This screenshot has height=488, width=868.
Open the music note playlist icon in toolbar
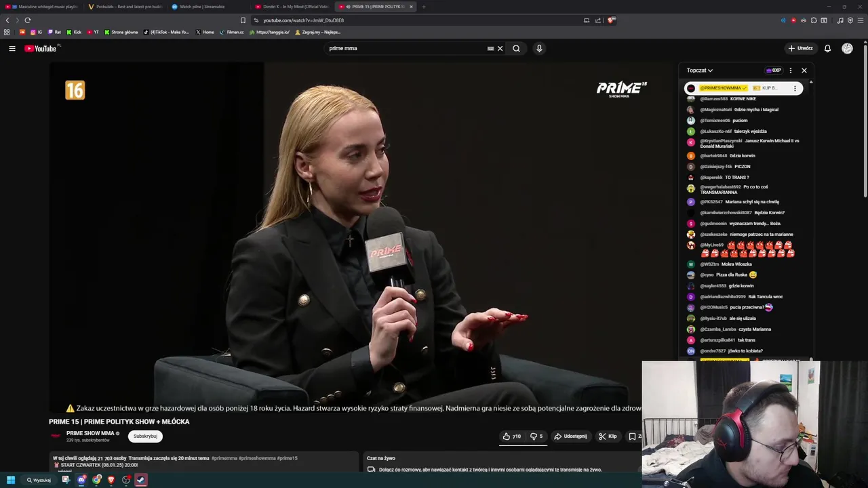click(840, 20)
